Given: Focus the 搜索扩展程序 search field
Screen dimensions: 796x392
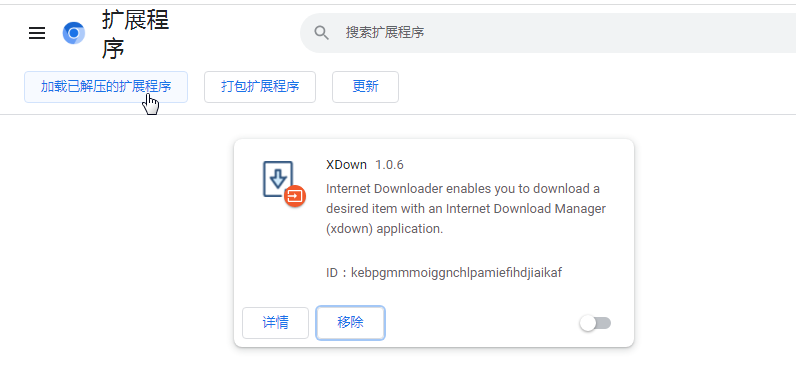Looking at the screenshot, I should coord(548,33).
